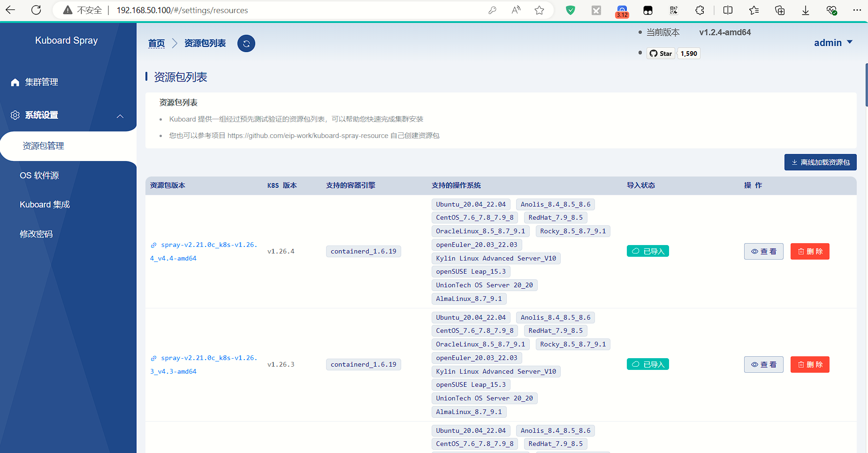868x453 pixels.
Task: Reload the page with browser refresh button
Action: pyautogui.click(x=36, y=10)
